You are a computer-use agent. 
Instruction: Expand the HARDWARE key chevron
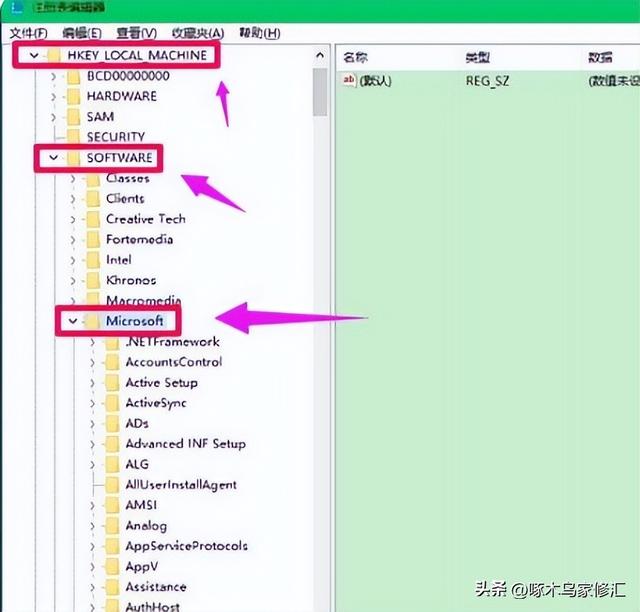point(53,96)
